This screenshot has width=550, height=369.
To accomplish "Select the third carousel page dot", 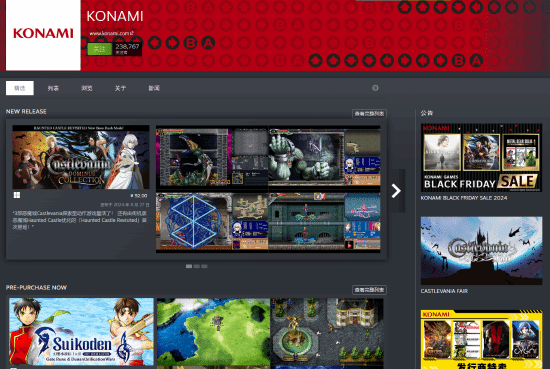I will pyautogui.click(x=204, y=267).
